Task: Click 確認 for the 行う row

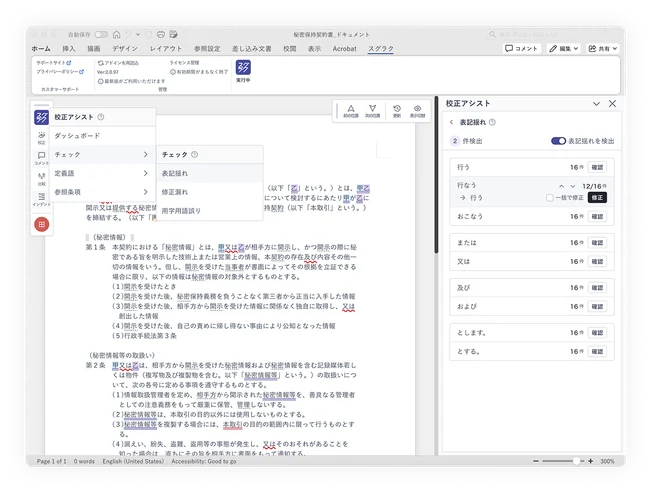Action: coord(597,167)
